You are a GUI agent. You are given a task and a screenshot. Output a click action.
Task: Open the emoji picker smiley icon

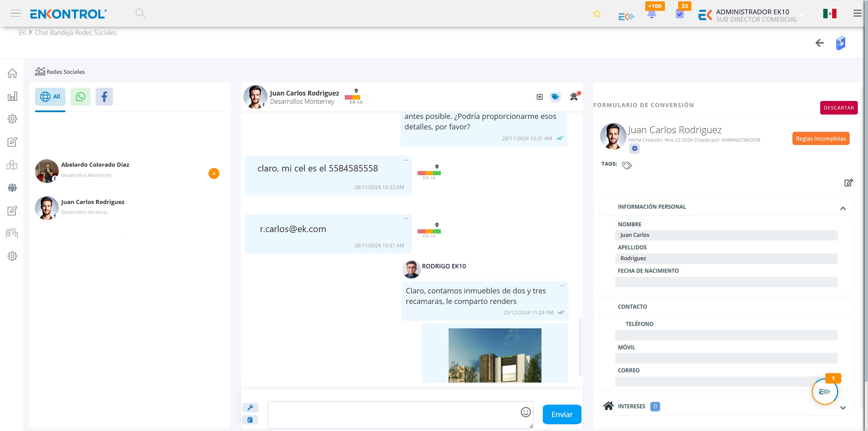click(x=526, y=412)
